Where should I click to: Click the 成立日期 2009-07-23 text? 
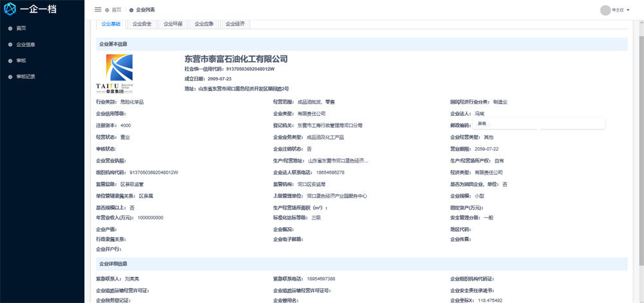[x=208, y=78]
